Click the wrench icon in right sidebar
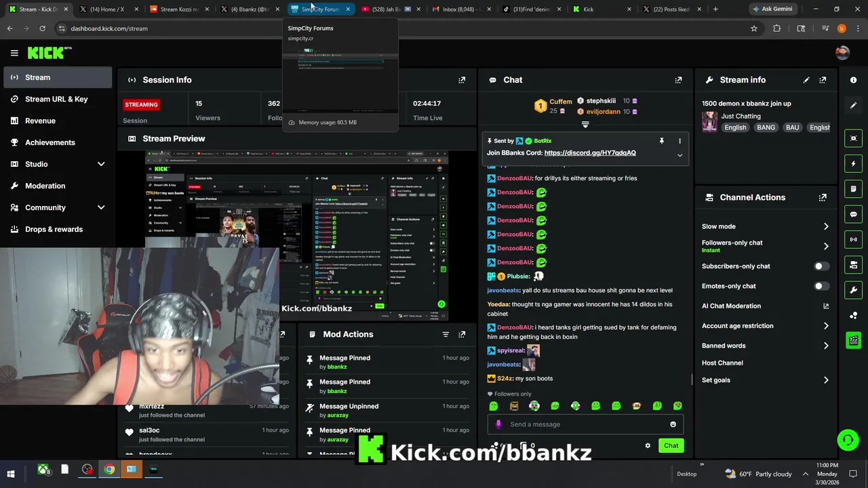Viewport: 868px width, 488px height. [x=853, y=290]
